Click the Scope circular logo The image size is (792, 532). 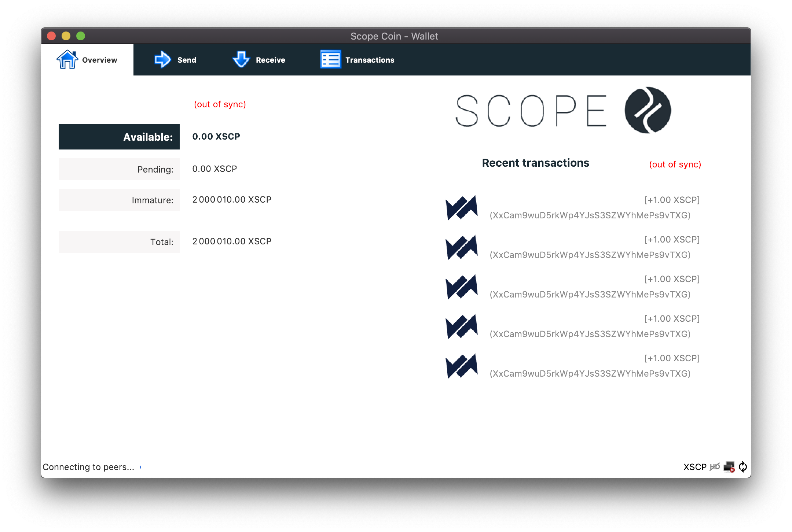tap(648, 110)
